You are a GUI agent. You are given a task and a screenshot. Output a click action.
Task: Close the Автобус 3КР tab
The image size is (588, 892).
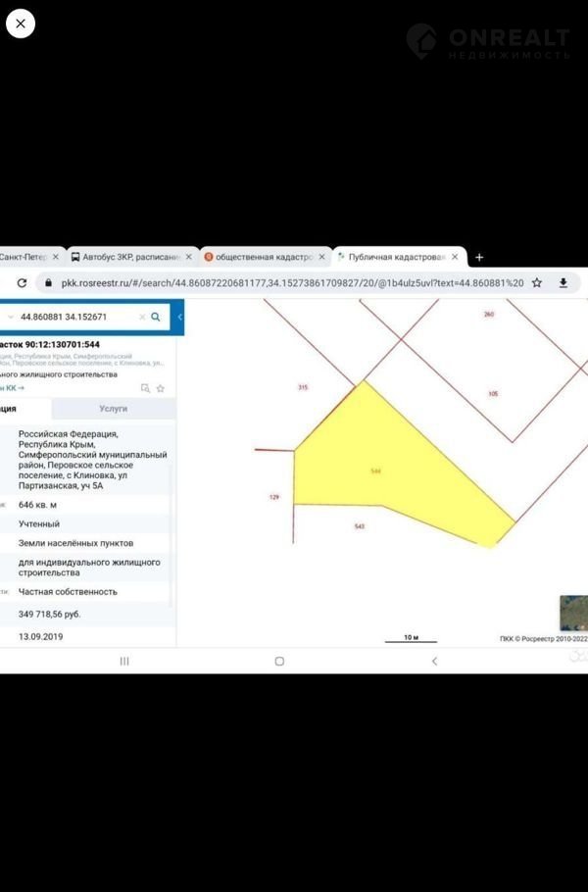pyautogui.click(x=189, y=257)
